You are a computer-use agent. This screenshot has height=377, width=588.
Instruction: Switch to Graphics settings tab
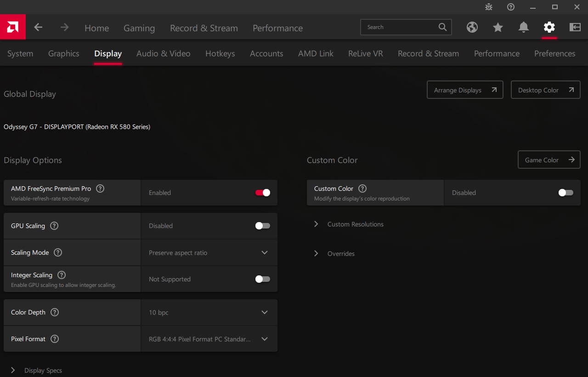(64, 53)
